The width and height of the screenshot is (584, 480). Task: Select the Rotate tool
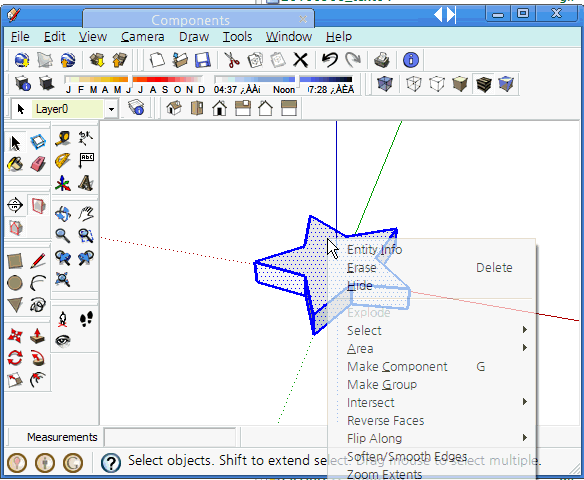pyautogui.click(x=15, y=358)
